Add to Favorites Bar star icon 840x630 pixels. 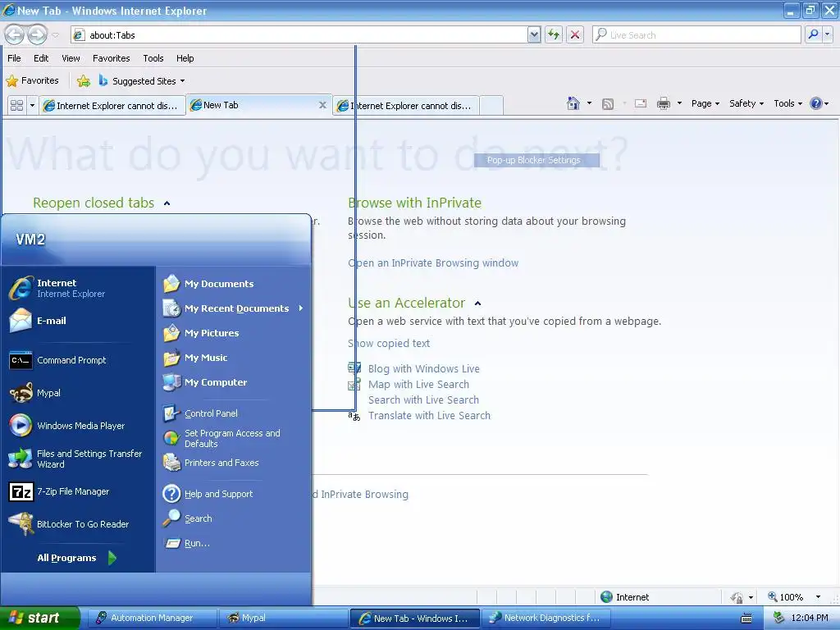[x=84, y=81]
